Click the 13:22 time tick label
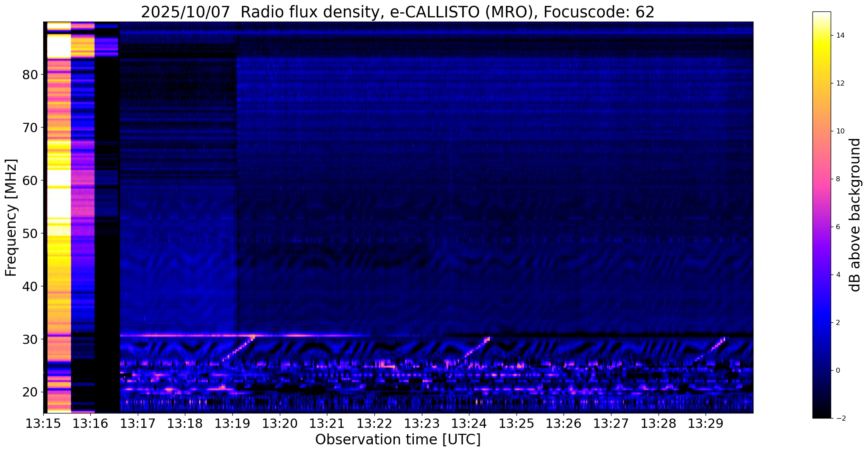This screenshot has width=868, height=452. click(x=374, y=424)
